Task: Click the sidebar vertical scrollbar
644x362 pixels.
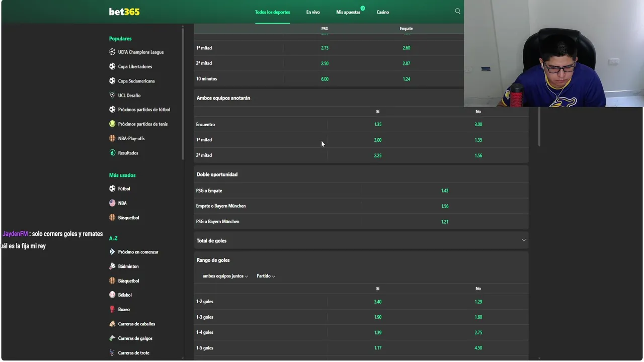Action: point(183,93)
